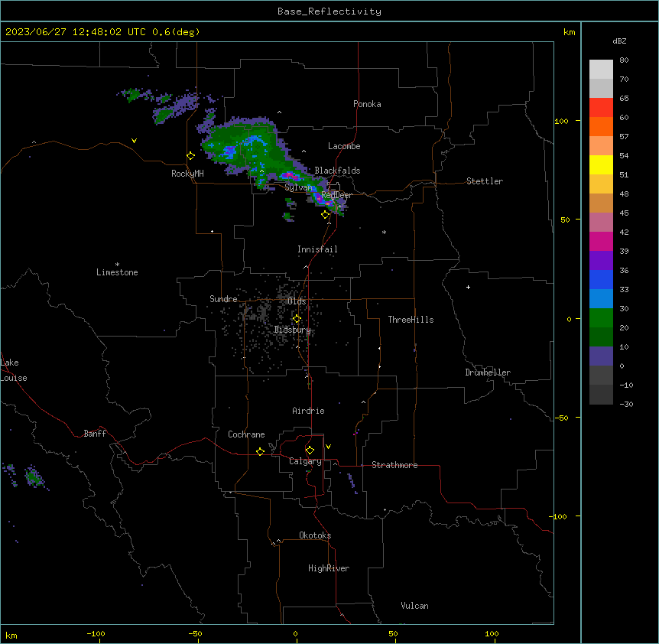
Task: Click the yellow diamond marker south of RedDeer
Action: tap(325, 215)
